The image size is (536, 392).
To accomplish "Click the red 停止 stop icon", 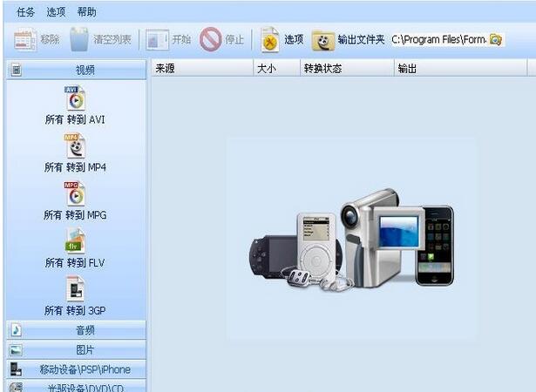I will click(x=211, y=40).
